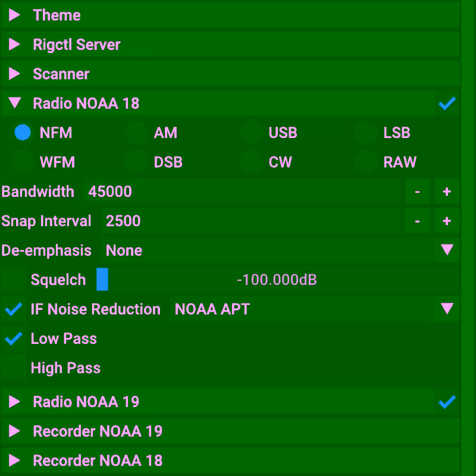Expand the Recorder NOAA 18 section arrow
Image resolution: width=476 pixels, height=476 pixels.
click(14, 460)
